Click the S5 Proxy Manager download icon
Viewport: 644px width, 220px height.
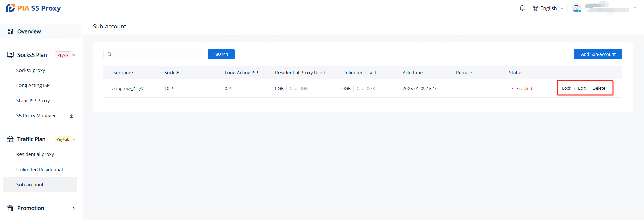point(72,116)
